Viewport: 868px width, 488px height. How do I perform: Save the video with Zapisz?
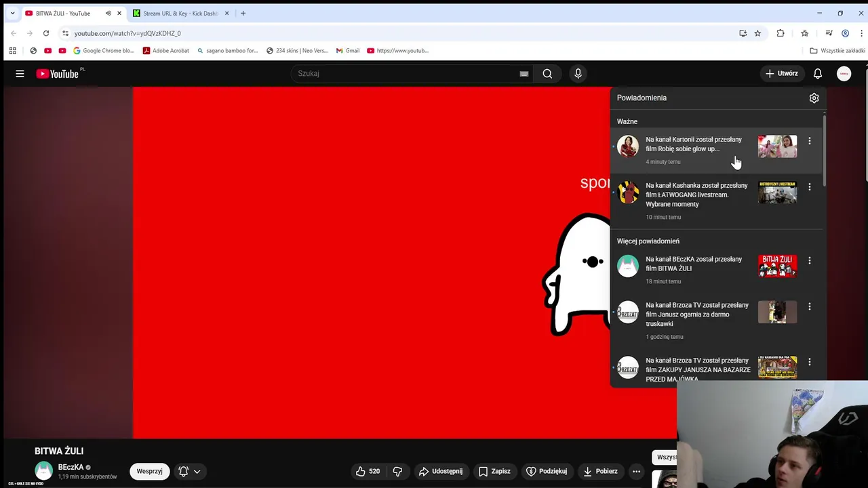(494, 471)
